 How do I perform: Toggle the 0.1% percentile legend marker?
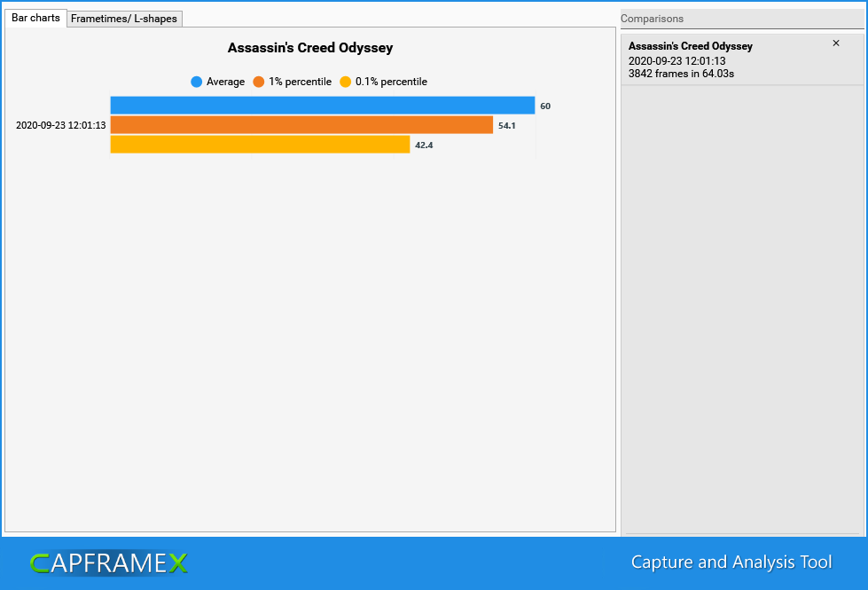click(346, 82)
